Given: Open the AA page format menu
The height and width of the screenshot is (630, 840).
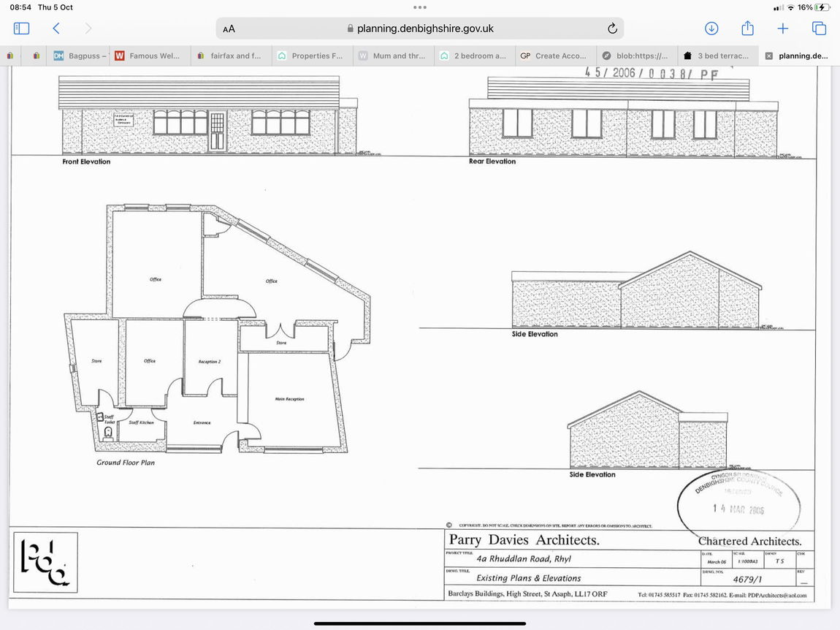Looking at the screenshot, I should [229, 29].
